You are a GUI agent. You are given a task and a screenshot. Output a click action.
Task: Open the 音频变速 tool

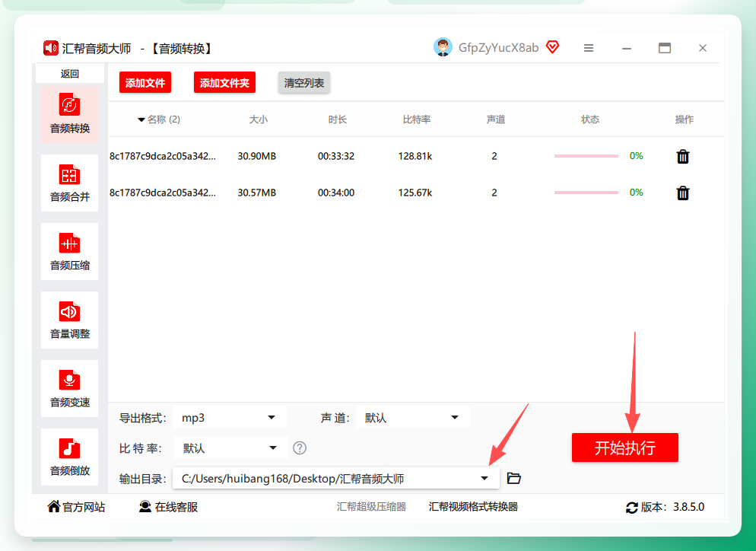coord(69,388)
